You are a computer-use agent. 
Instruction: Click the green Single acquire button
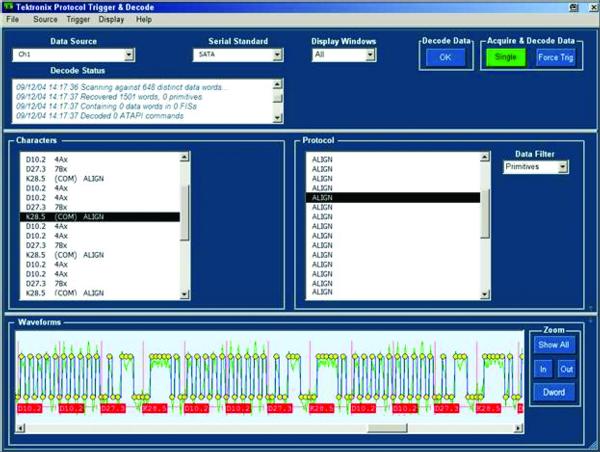pos(506,57)
